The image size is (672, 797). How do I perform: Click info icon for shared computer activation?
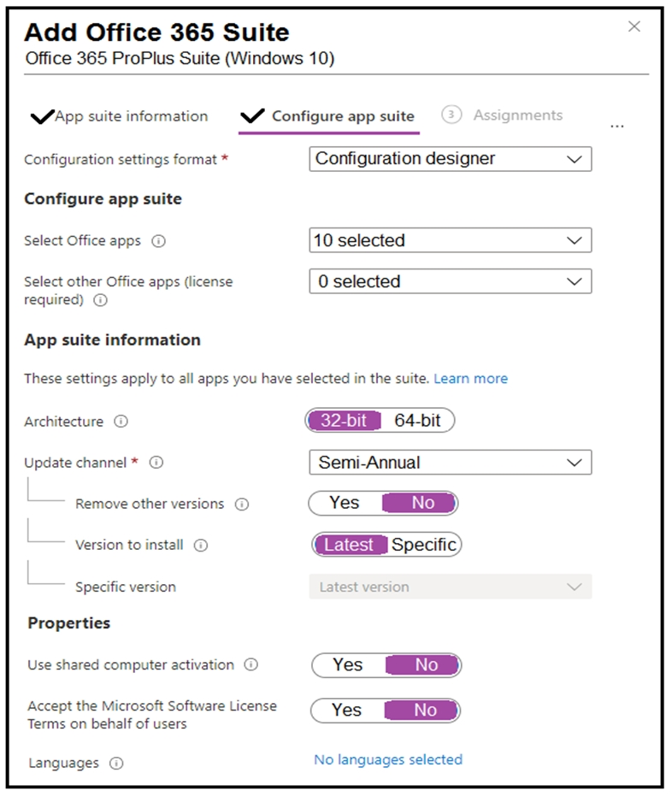click(251, 664)
